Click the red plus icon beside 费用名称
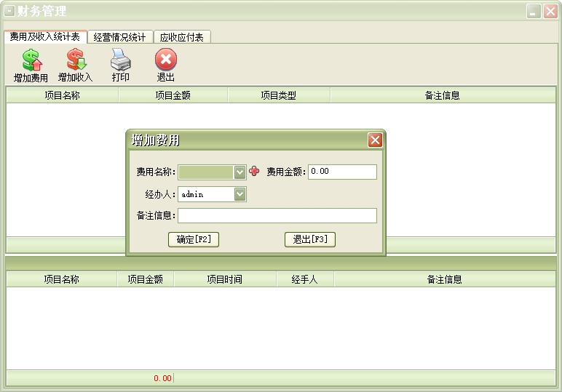562x392 pixels. point(254,172)
